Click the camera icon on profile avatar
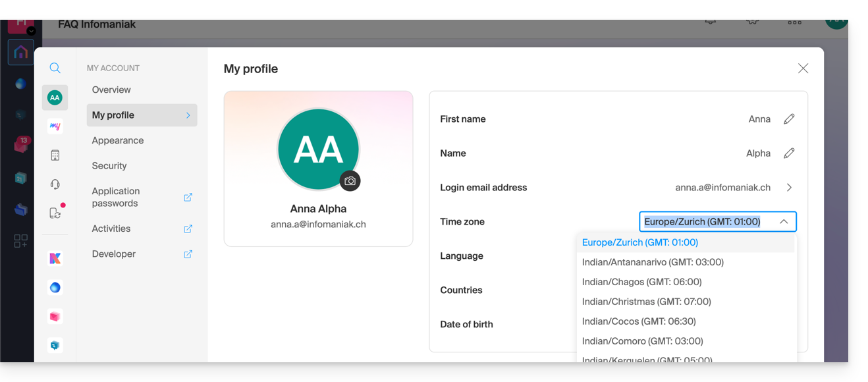This screenshot has width=868, height=382. point(350,180)
